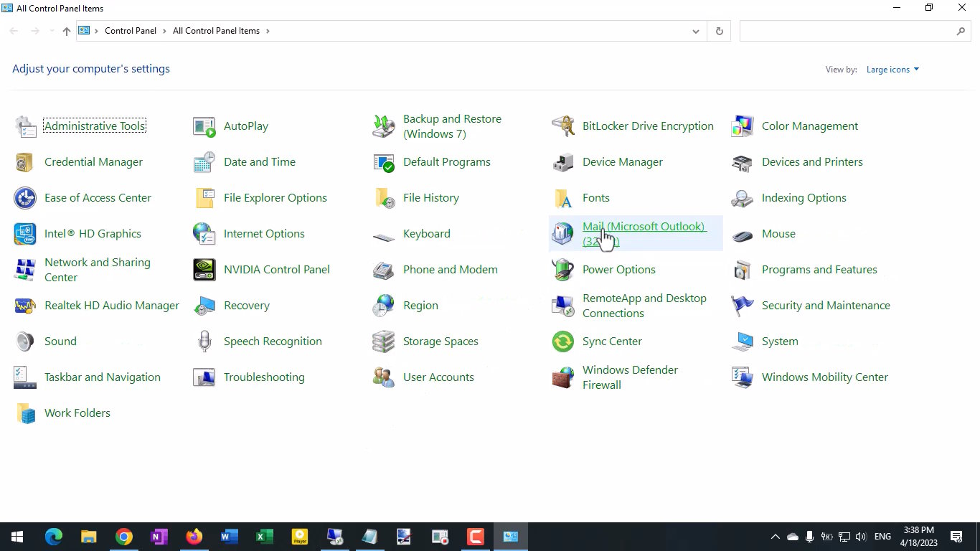Open the Mail (Microsoft Outlook) link

point(644,234)
